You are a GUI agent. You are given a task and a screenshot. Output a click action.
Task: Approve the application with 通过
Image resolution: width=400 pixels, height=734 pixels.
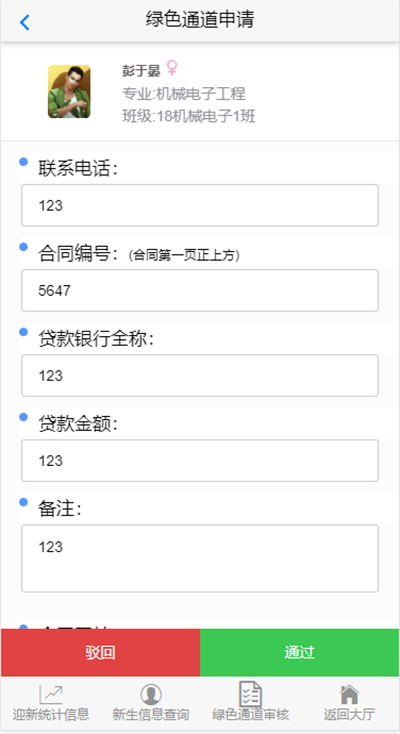(299, 652)
